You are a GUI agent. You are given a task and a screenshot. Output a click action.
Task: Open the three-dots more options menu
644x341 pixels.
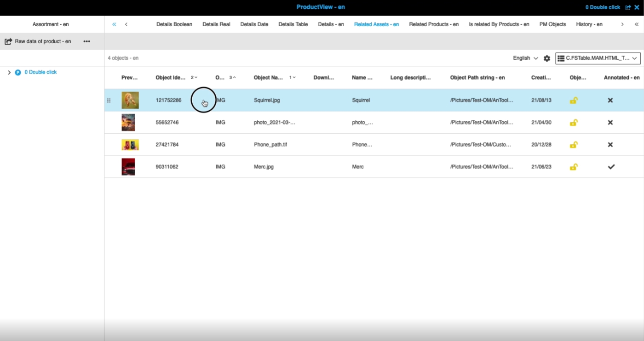pyautogui.click(x=86, y=41)
